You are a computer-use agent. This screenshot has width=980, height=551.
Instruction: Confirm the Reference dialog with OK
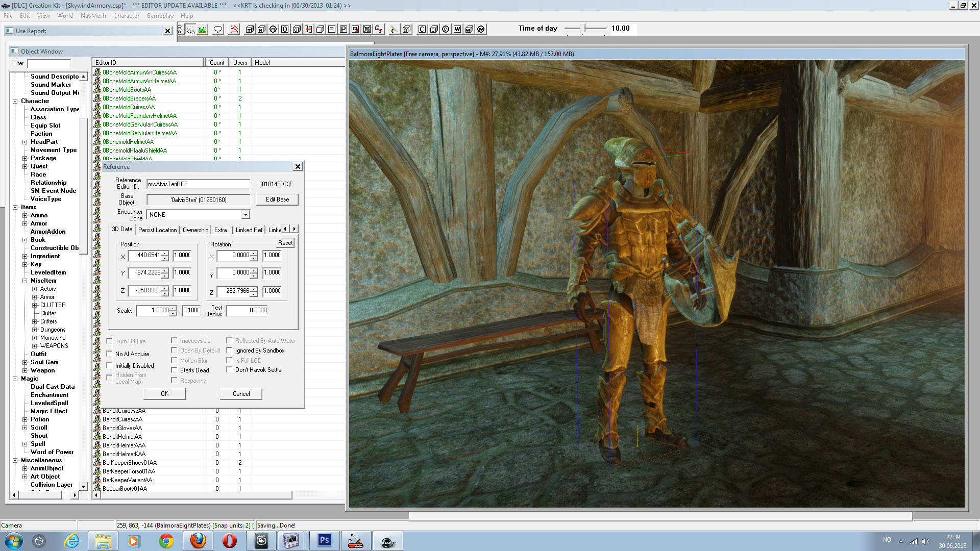click(164, 394)
